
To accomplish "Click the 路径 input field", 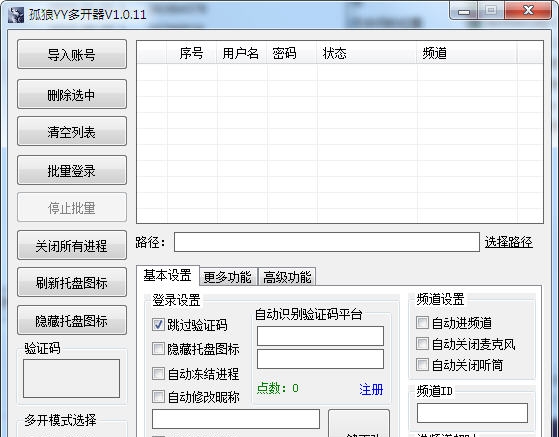I will (327, 242).
